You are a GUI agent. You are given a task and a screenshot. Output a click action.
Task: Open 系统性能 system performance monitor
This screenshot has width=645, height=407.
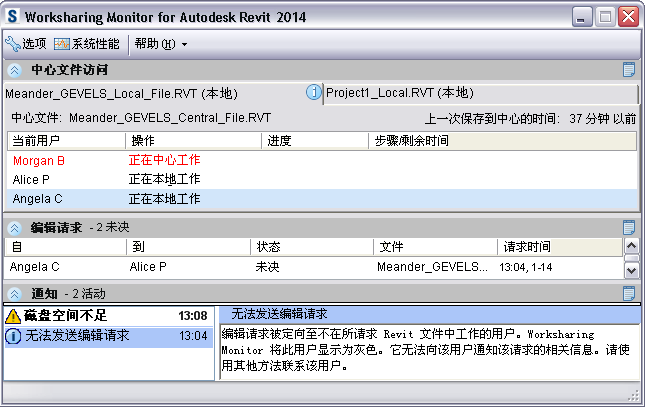87,44
